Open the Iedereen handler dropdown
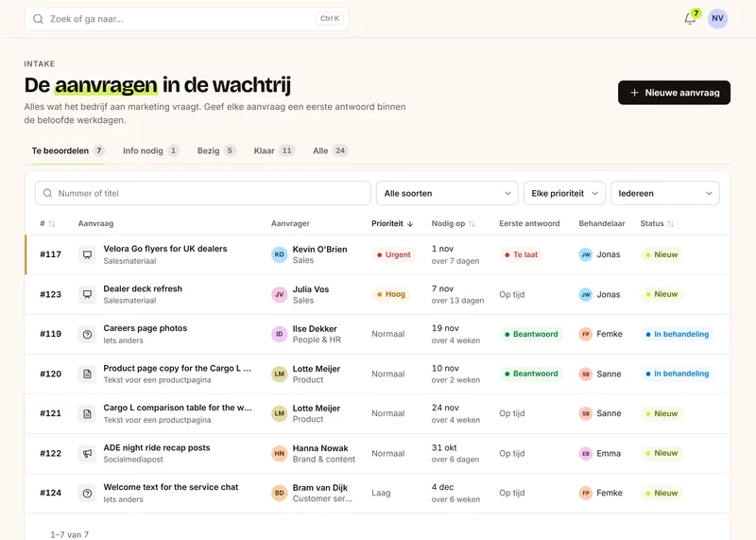The height and width of the screenshot is (540, 756). (x=665, y=193)
